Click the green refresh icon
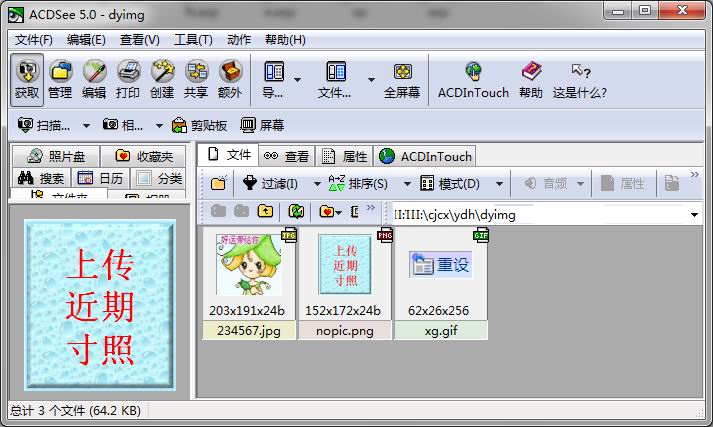The image size is (713, 427). (x=296, y=211)
